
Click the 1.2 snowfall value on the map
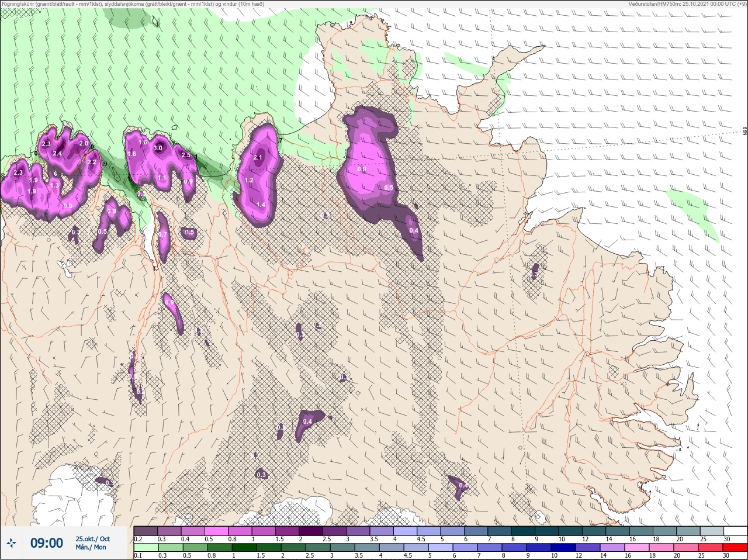249,180
